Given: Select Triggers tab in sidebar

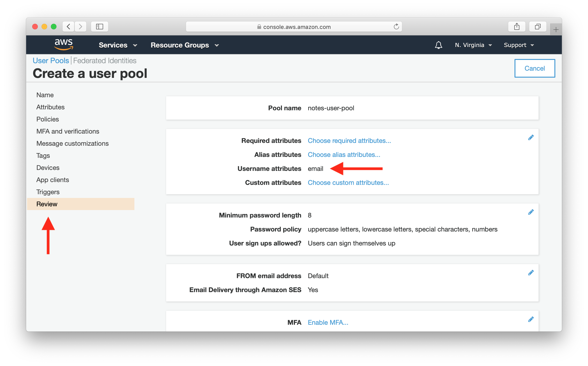Looking at the screenshot, I should [48, 191].
